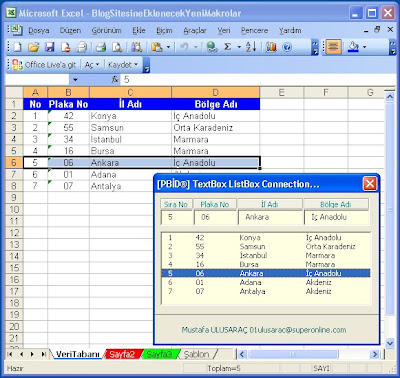Go to the first sheet tab arrow

tap(10, 354)
